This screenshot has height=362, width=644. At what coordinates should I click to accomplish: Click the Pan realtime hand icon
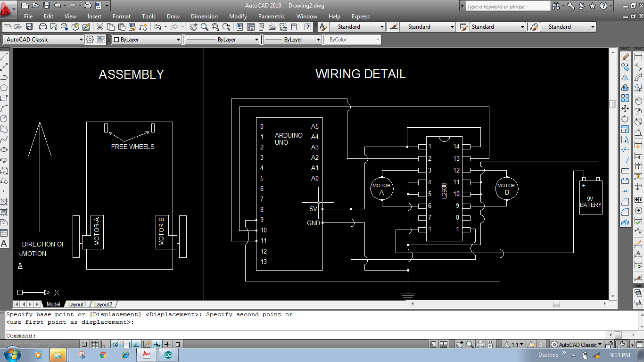click(194, 27)
